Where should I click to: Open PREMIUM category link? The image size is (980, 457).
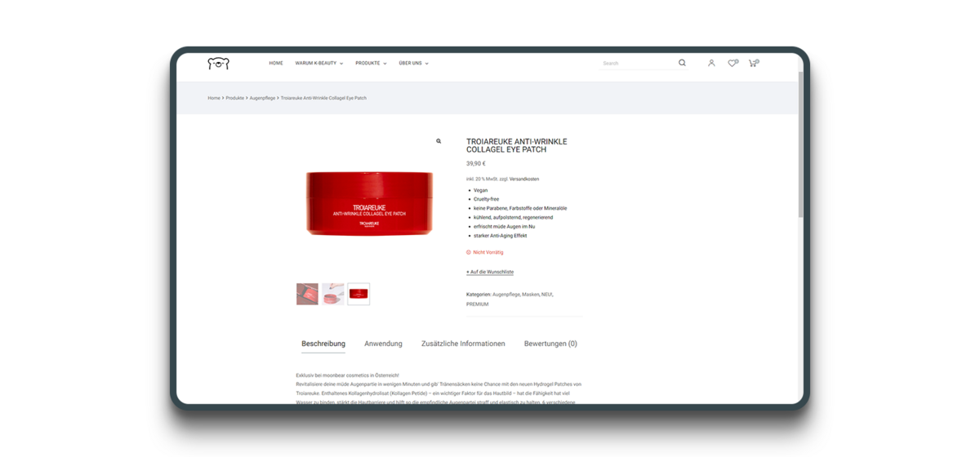(x=478, y=304)
